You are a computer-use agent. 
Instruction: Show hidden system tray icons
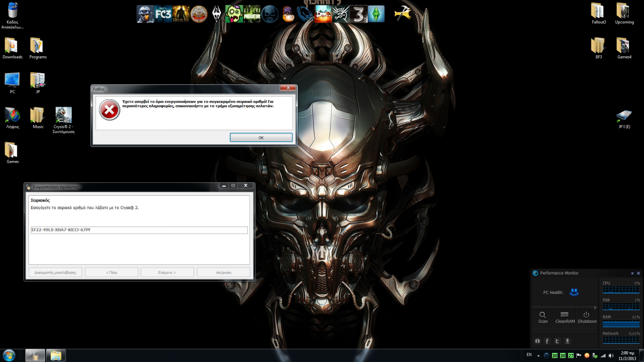(x=538, y=356)
